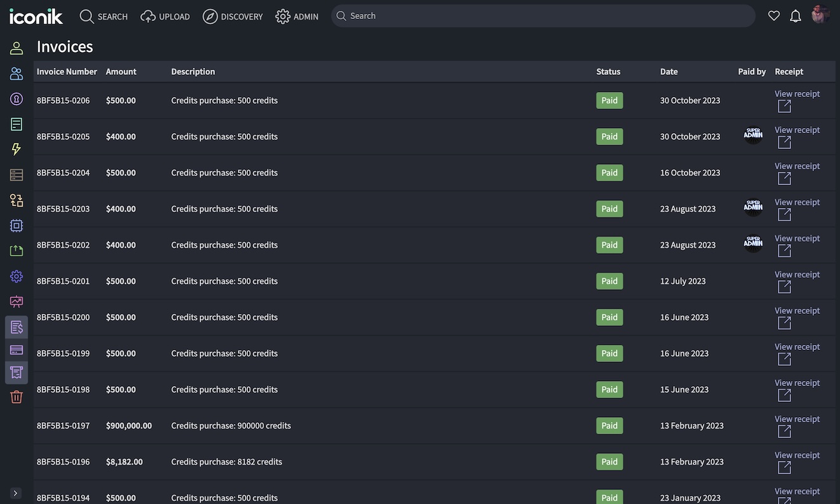This screenshot has height=504, width=840.
Task: Open the ADMIN menu in top bar
Action: [297, 16]
